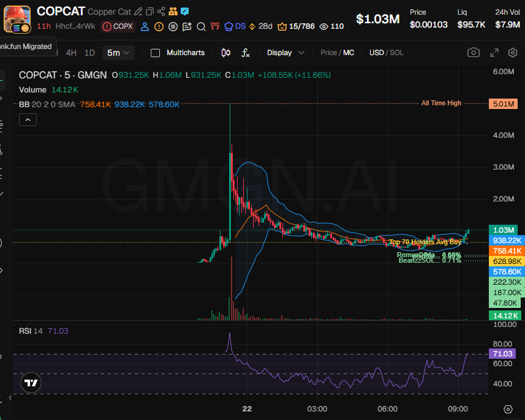Viewport: 525px width, 420px height.
Task: Open the 5m interval dropdown
Action: click(x=118, y=53)
